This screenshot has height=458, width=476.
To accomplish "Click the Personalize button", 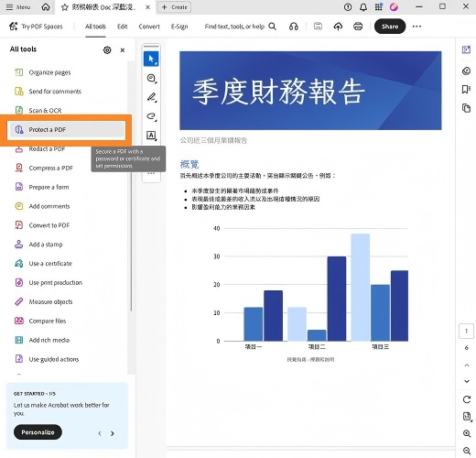I will pyautogui.click(x=38, y=432).
